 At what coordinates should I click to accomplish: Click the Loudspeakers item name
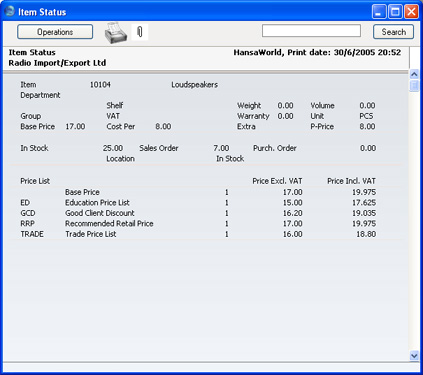click(x=194, y=85)
